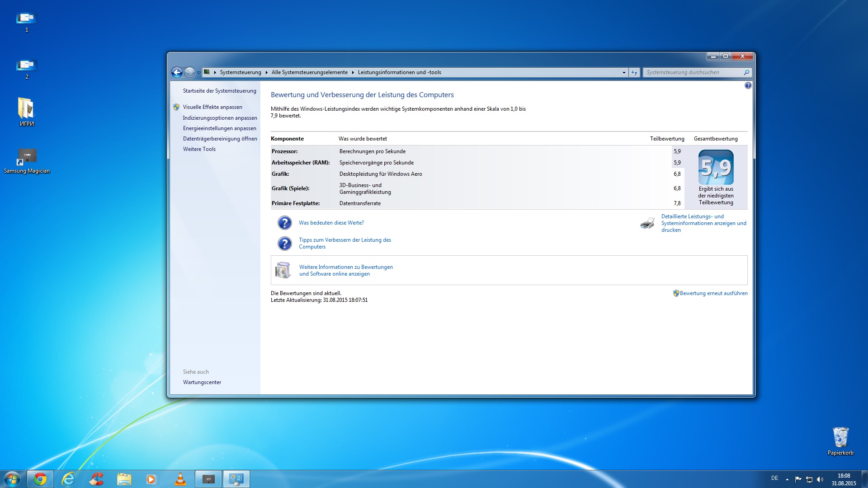Click the Prozessor row label
Viewport: 868px width, 488px height.
coord(284,151)
